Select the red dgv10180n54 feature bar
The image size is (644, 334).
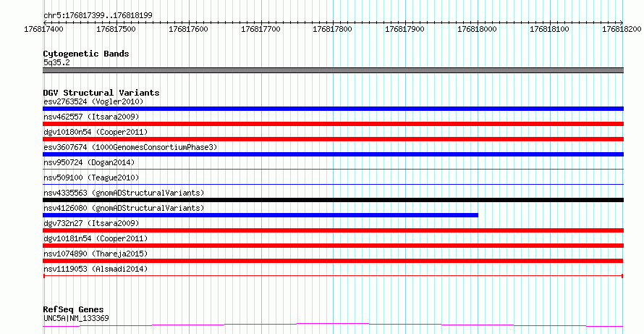pos(333,139)
